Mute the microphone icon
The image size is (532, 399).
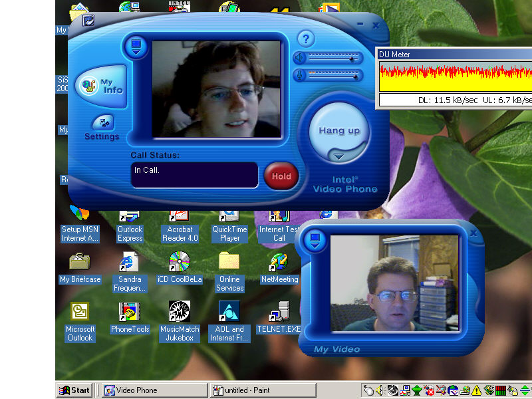[x=300, y=75]
